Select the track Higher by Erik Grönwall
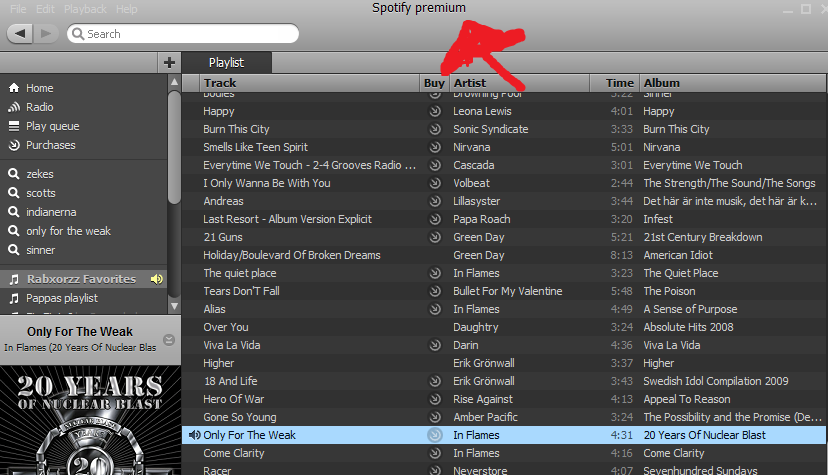This screenshot has width=828, height=475. coord(219,363)
